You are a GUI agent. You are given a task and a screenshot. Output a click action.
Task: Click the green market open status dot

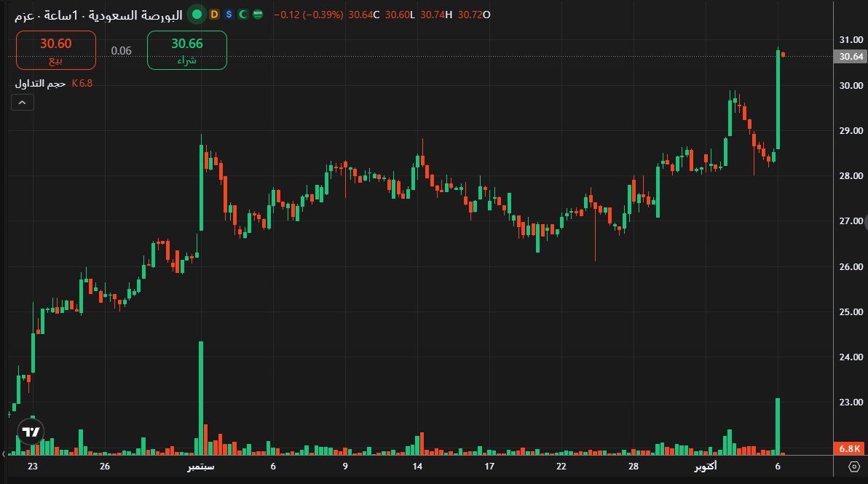pos(197,15)
